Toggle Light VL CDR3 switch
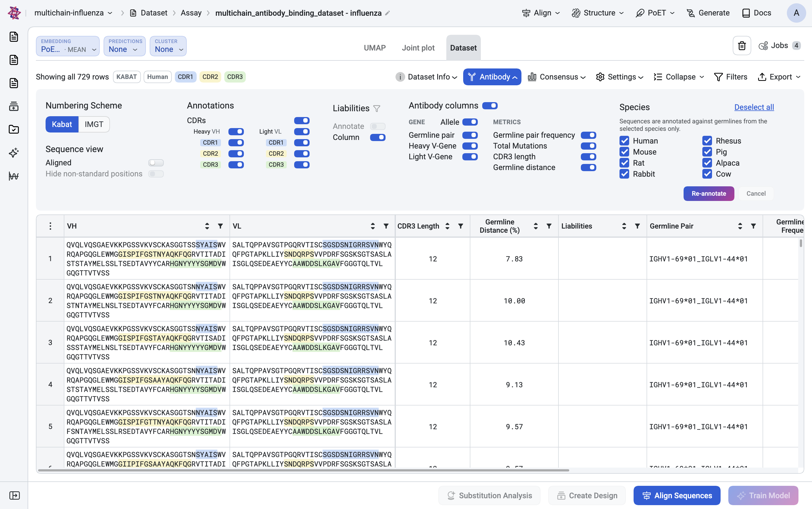The height and width of the screenshot is (509, 812). click(x=302, y=165)
